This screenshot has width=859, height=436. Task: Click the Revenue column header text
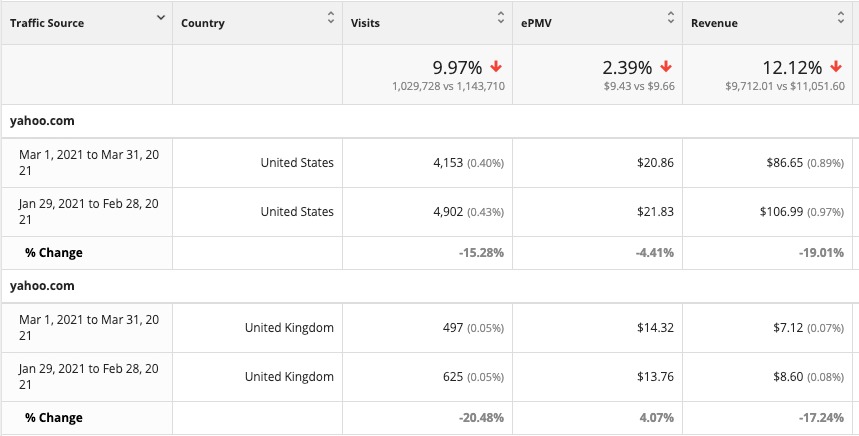coord(714,23)
